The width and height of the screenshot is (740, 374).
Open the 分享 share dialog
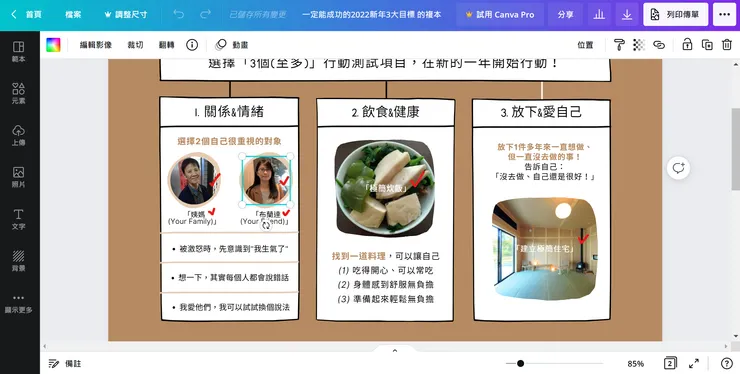(x=565, y=15)
